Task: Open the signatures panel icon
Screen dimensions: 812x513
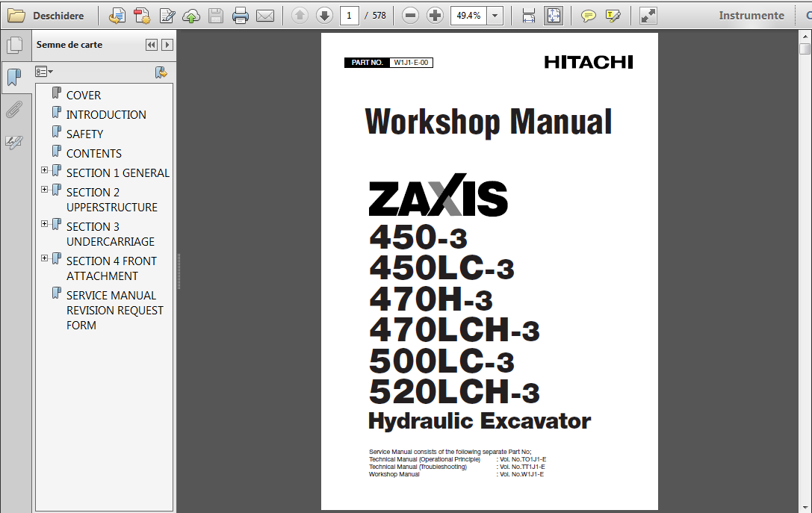Action: pyautogui.click(x=14, y=142)
